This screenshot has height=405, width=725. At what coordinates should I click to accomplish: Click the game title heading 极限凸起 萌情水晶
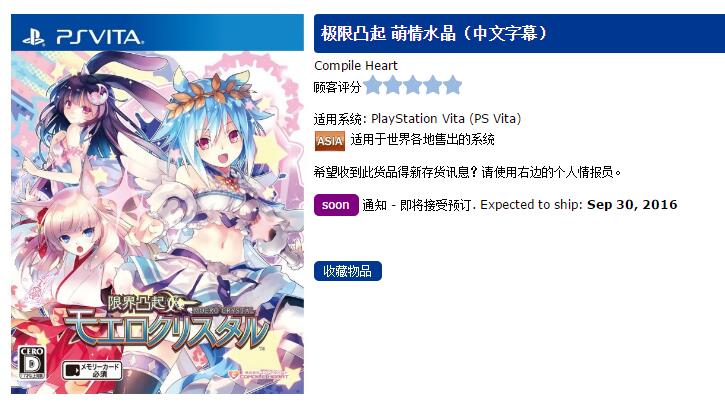(434, 33)
